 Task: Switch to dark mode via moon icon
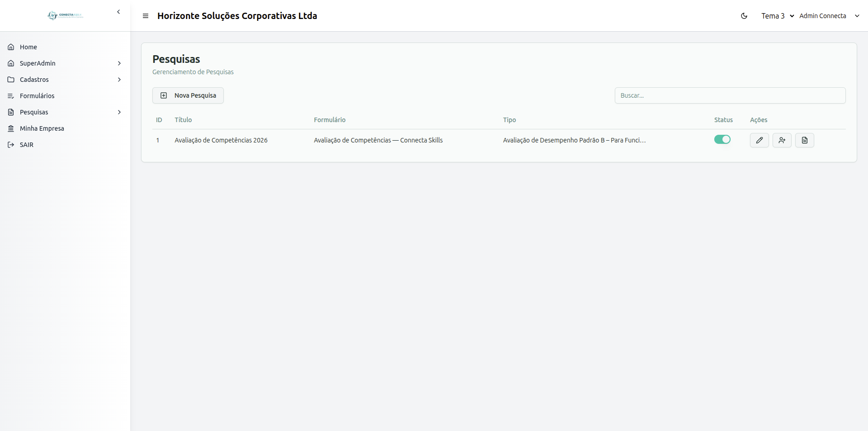click(744, 16)
